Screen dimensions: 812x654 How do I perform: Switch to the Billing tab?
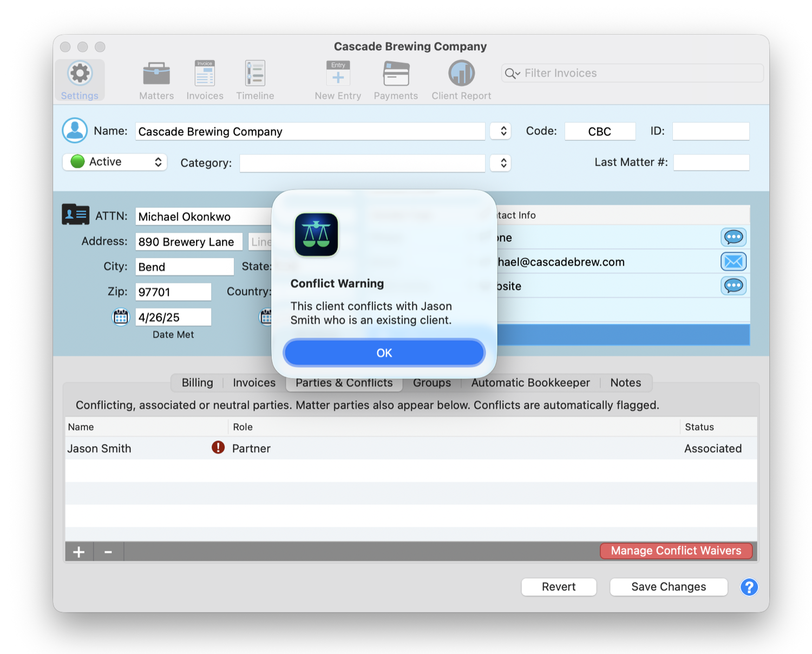tap(198, 382)
